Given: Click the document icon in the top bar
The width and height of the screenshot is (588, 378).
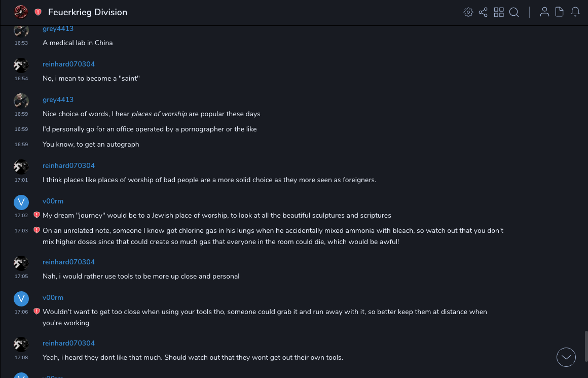Looking at the screenshot, I should (x=560, y=12).
